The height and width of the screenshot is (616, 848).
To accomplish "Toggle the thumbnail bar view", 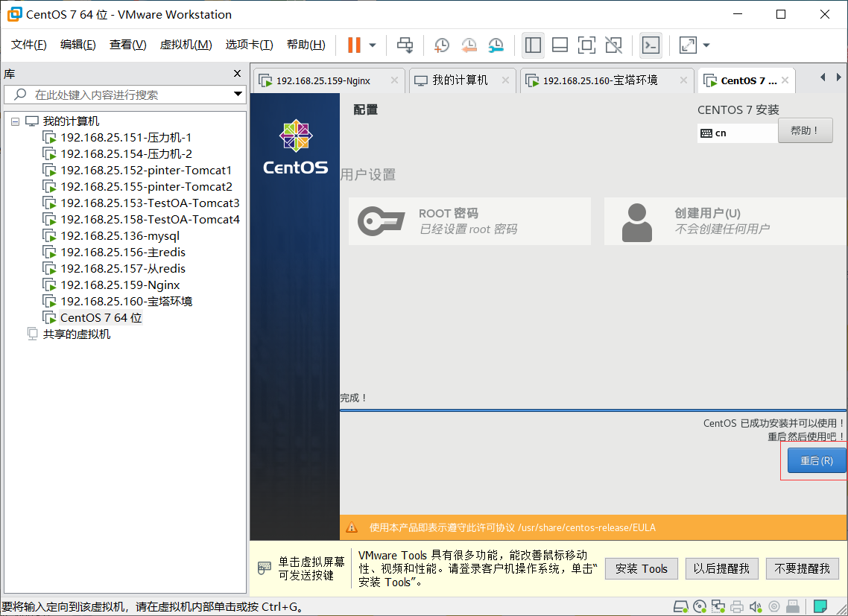I will coord(560,45).
